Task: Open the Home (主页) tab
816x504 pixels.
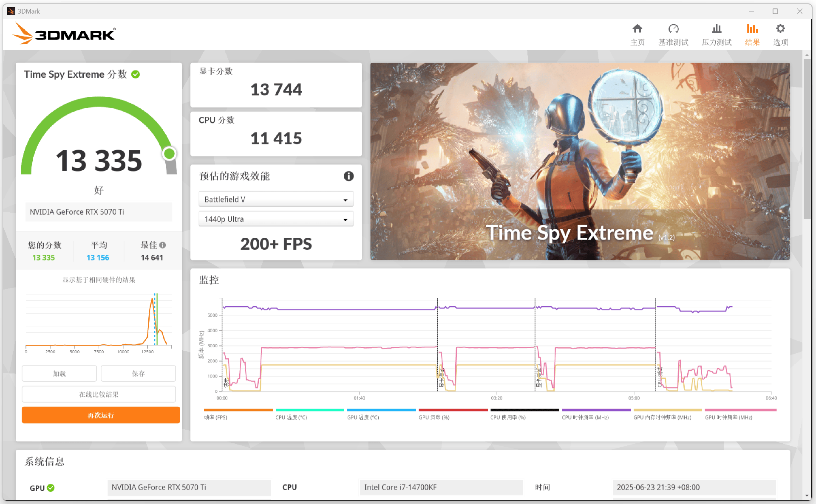Action: coord(637,35)
